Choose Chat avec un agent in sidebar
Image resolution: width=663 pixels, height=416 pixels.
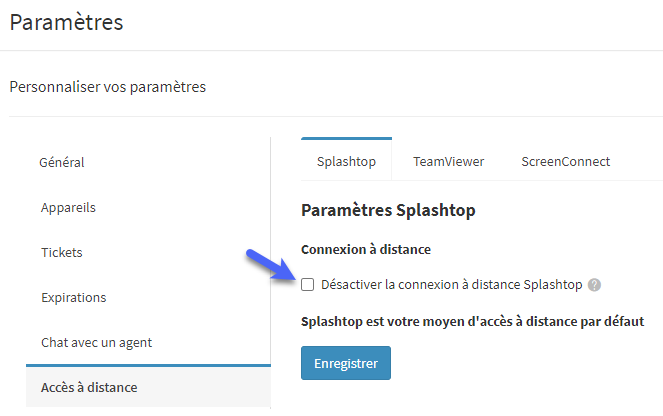96,342
